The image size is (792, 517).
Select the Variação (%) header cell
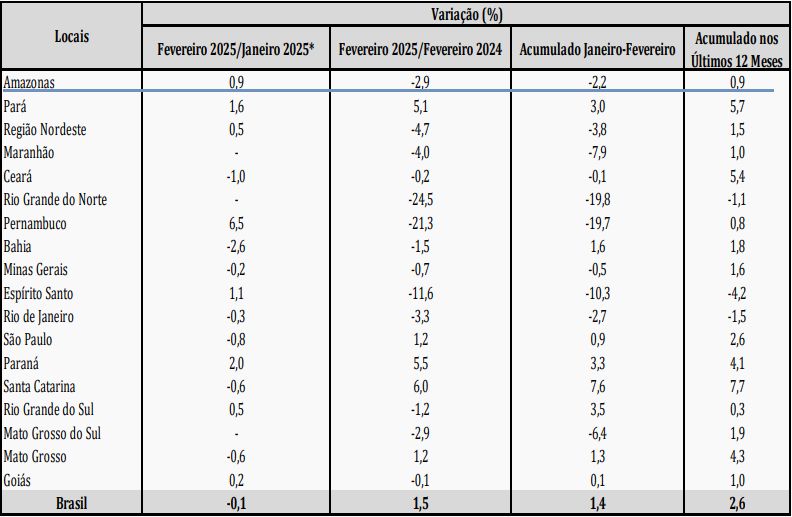467,14
